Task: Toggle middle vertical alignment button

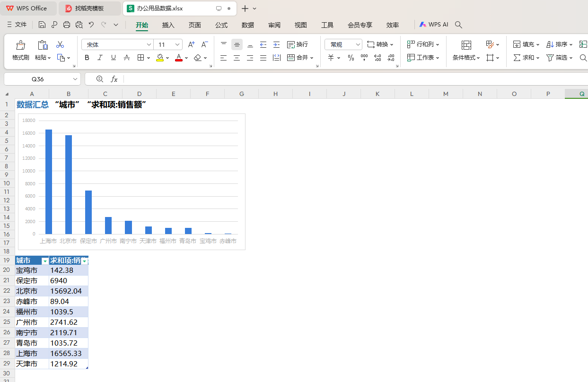Action: pos(237,44)
